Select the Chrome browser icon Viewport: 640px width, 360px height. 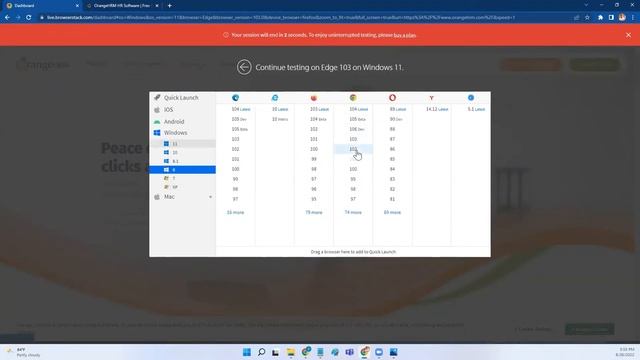coord(353,98)
